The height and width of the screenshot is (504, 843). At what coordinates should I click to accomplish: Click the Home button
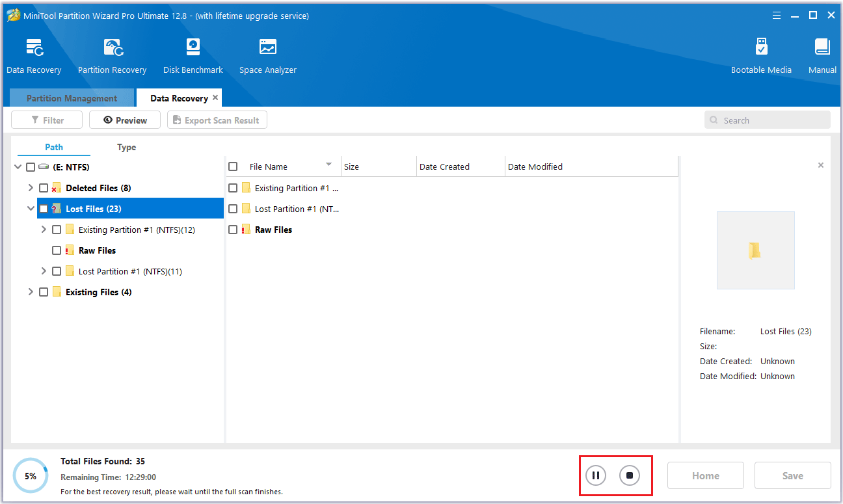[706, 475]
